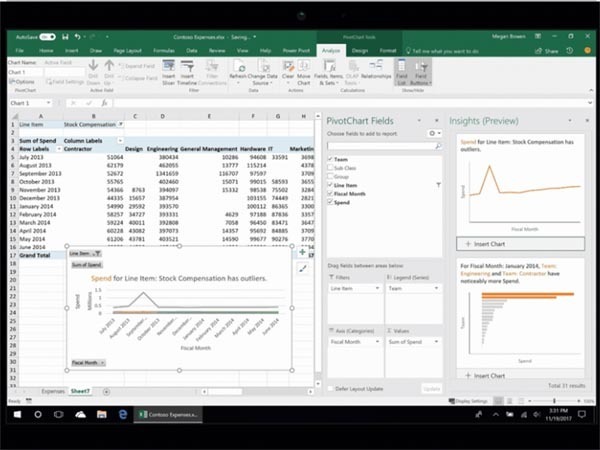Open the version history clock icon
Image resolution: width=600 pixels, height=450 pixels.
570,51
